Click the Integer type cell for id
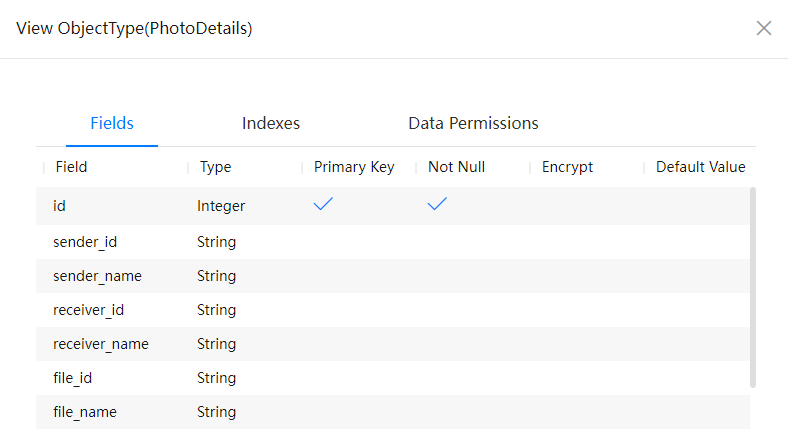The height and width of the screenshot is (436, 788). pos(221,206)
